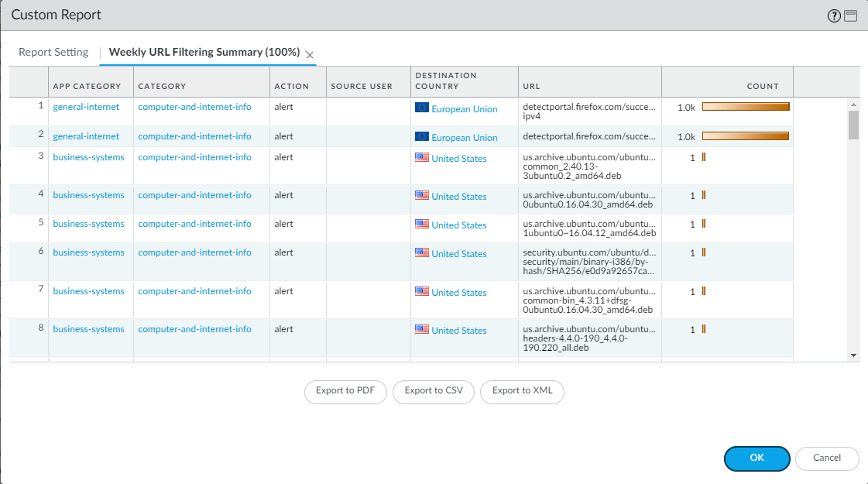This screenshot has height=484, width=868.
Task: Click United States link in row 7
Action: click(459, 293)
